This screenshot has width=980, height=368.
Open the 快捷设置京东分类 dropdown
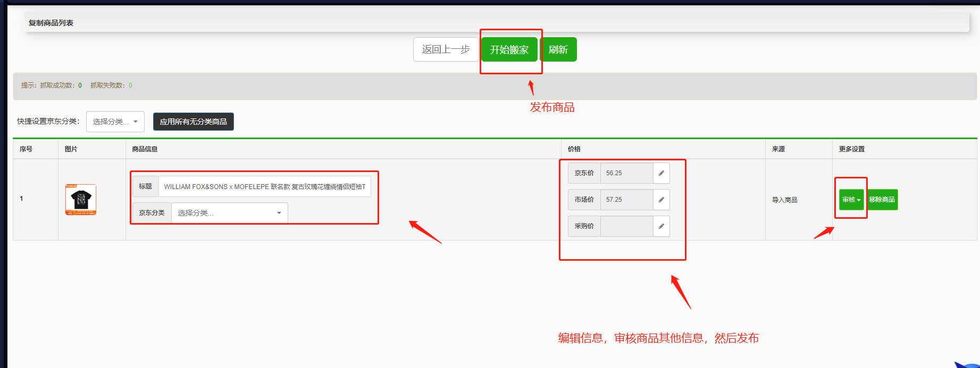point(115,122)
